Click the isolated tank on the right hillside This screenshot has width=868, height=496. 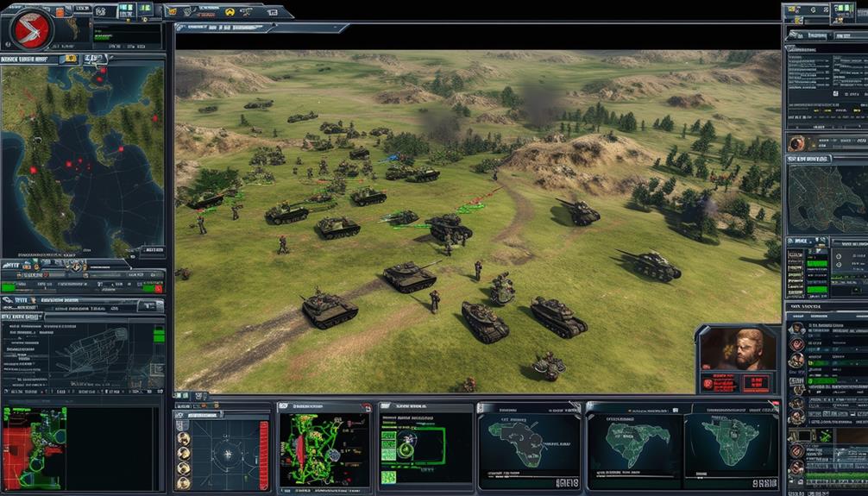(x=650, y=265)
